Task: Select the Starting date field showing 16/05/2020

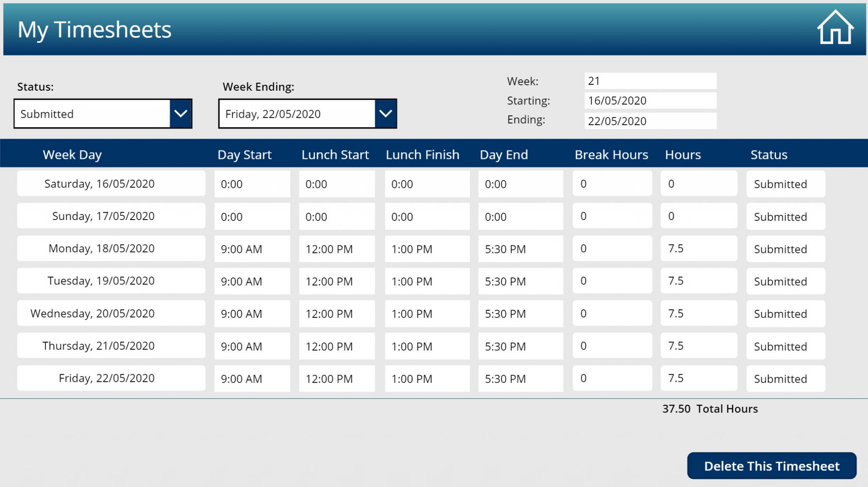Action: coord(651,100)
